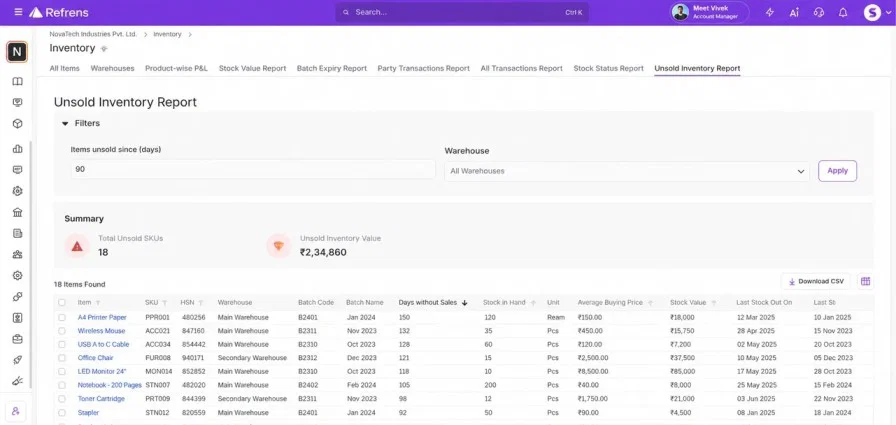
Task: Check the Notebook - 200 Pages checkbox
Action: tap(62, 386)
